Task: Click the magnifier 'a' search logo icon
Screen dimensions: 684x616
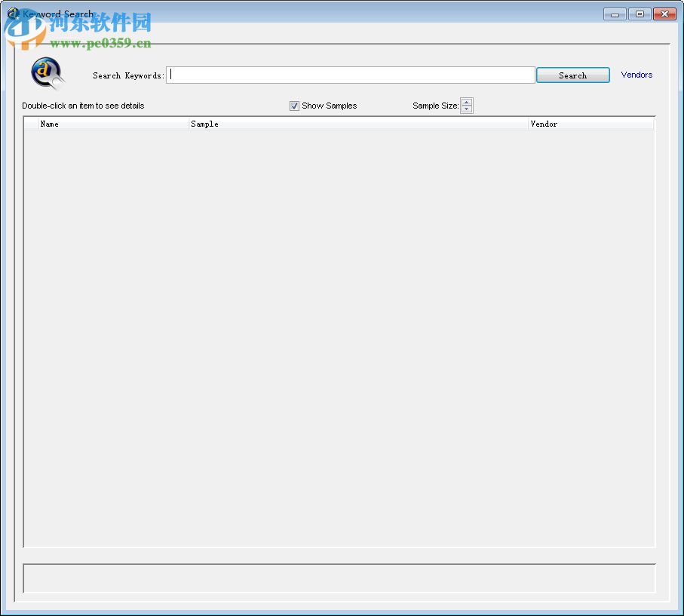Action: point(48,73)
